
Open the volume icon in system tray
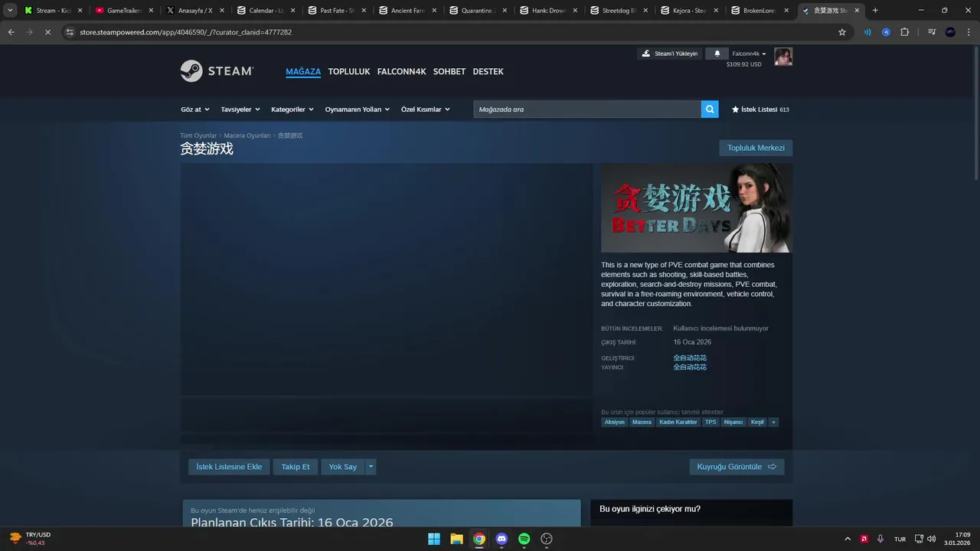[x=932, y=539]
